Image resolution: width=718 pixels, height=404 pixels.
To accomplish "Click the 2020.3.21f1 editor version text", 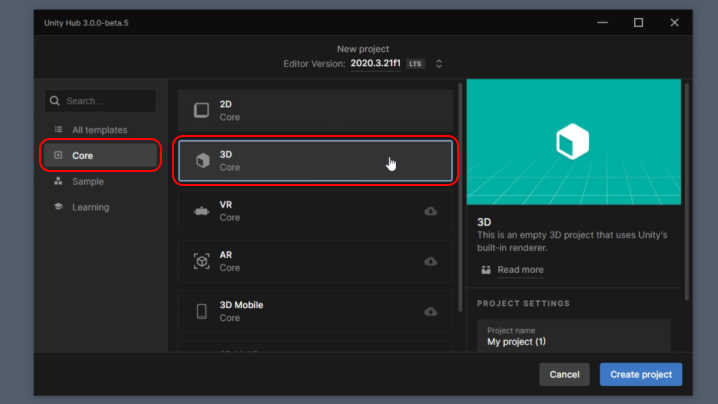I will (x=375, y=63).
